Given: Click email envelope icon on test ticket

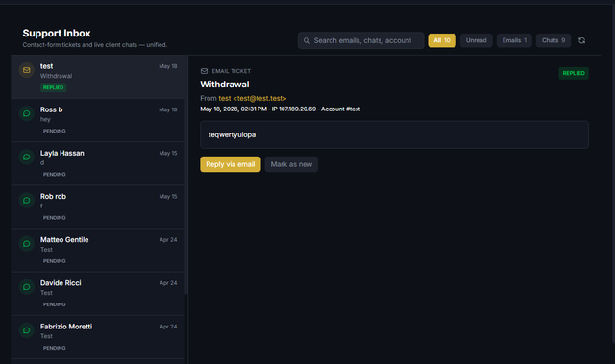Looking at the screenshot, I should point(27,70).
